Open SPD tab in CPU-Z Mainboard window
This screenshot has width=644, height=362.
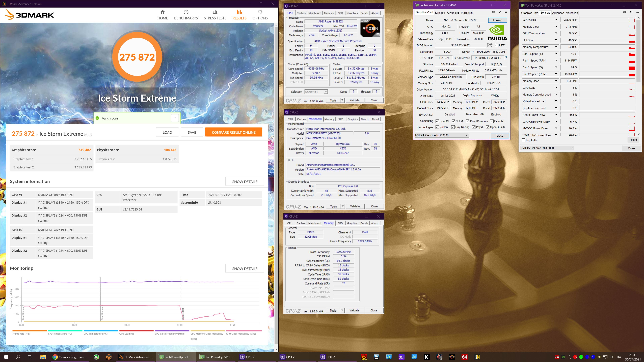pos(340,119)
